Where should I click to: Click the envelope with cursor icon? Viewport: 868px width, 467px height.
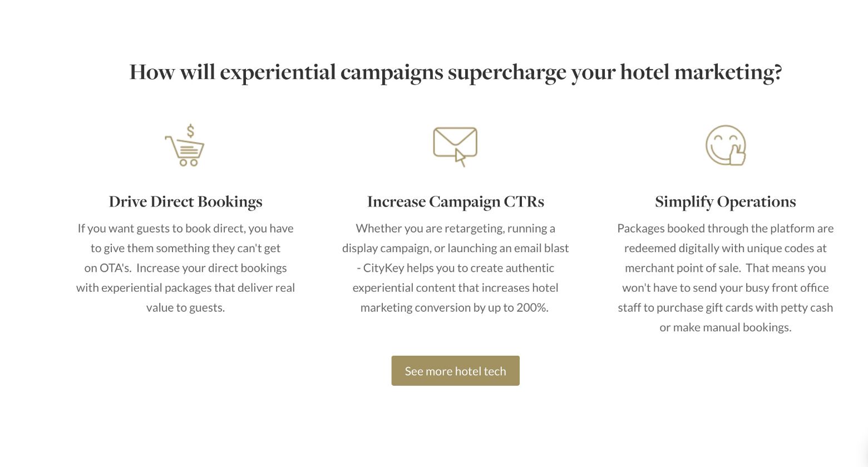(x=455, y=144)
